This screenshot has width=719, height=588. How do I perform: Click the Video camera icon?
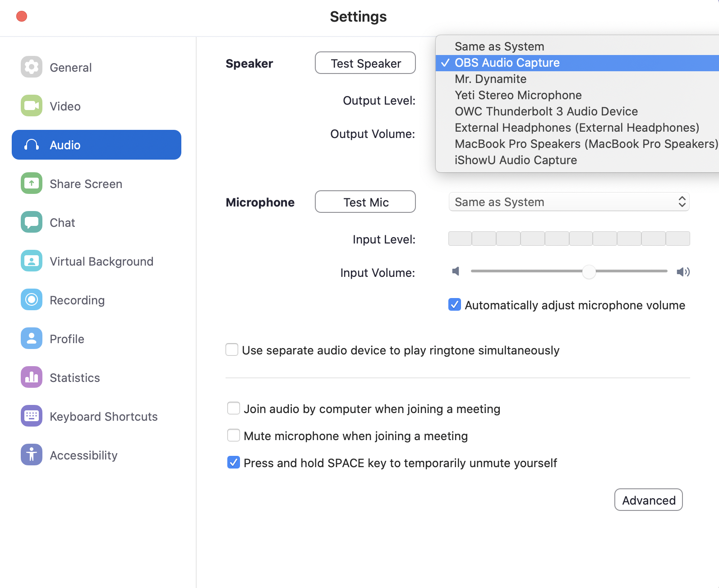(x=32, y=106)
